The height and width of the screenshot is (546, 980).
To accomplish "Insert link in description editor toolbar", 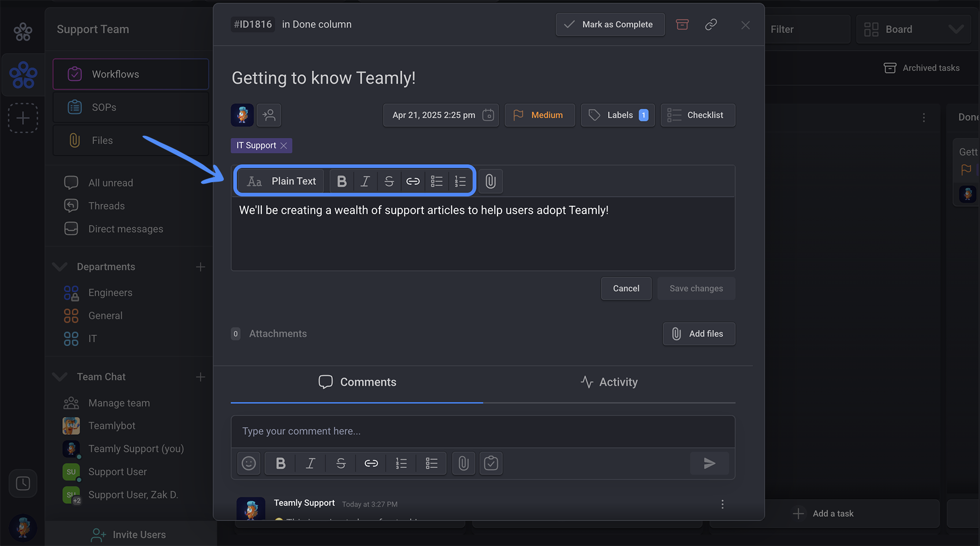I will click(x=413, y=181).
